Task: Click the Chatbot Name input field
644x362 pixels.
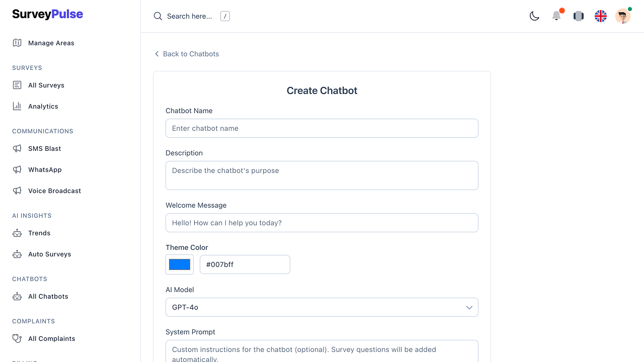Action: tap(322, 128)
